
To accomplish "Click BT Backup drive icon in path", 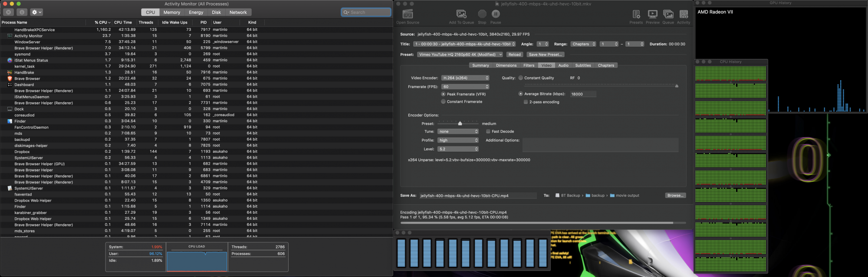I will (x=557, y=196).
